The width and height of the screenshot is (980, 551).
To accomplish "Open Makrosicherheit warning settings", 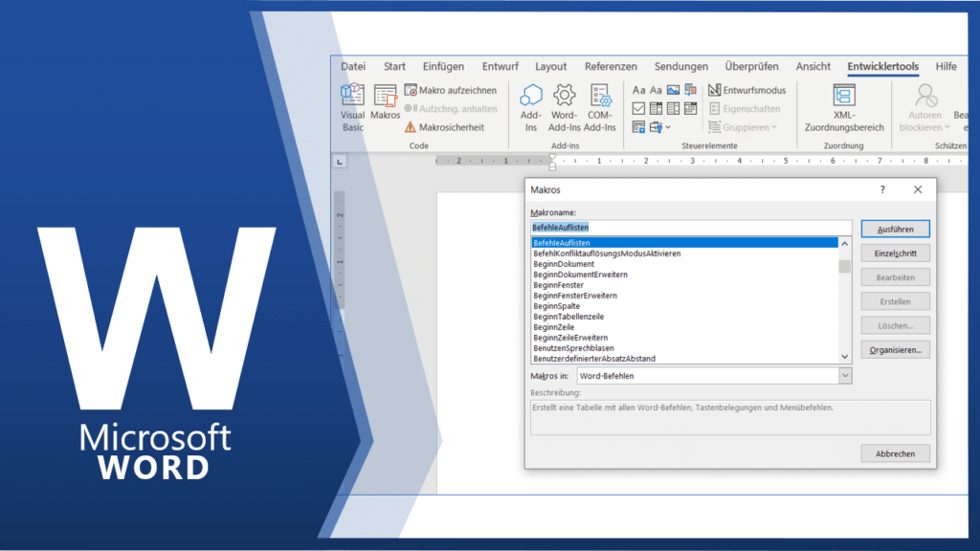I will point(444,127).
